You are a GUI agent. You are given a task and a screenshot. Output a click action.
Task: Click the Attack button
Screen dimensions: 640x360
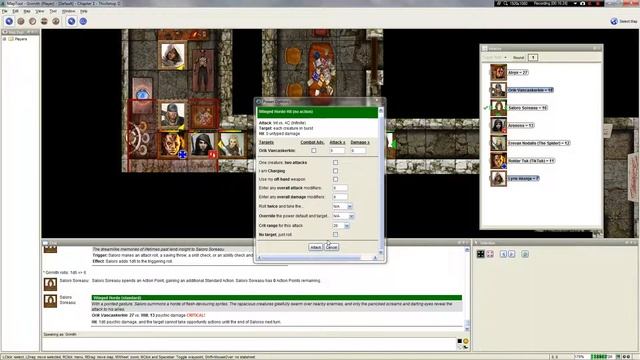tap(316, 247)
